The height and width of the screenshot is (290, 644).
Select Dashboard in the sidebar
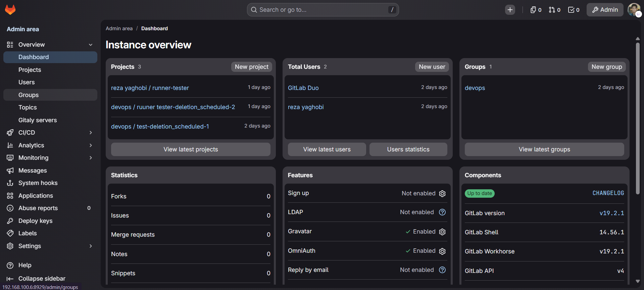pyautogui.click(x=50, y=57)
